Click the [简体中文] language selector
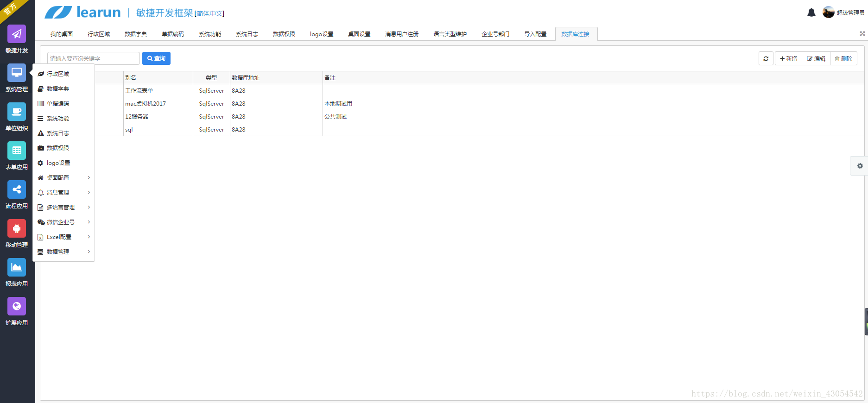868x403 pixels. coord(209,13)
